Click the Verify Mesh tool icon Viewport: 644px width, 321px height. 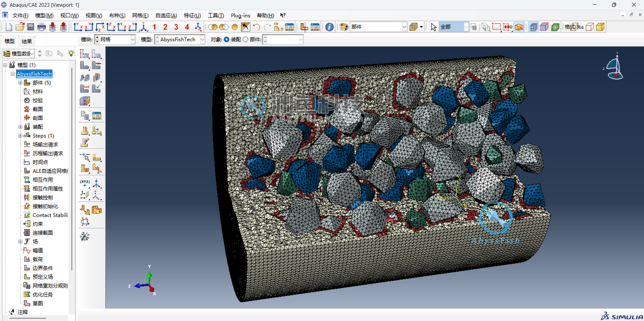click(96, 88)
